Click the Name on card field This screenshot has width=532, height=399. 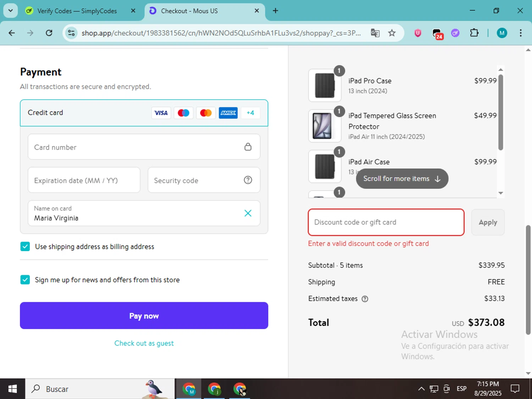coord(144,213)
